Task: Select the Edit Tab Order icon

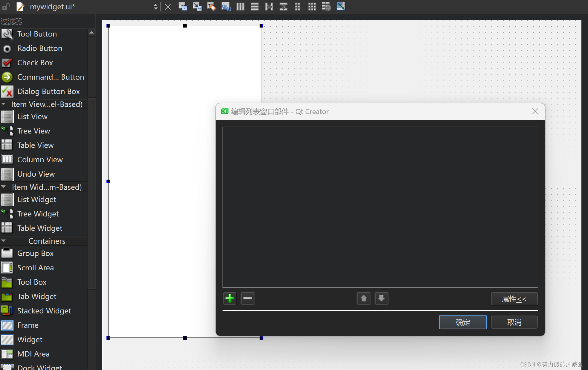Action: point(226,6)
